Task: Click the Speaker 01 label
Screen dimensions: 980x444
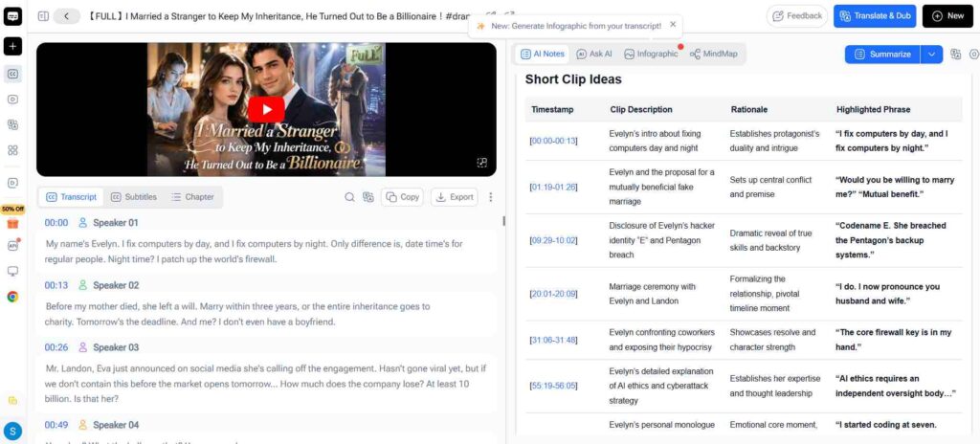Action: [x=116, y=223]
